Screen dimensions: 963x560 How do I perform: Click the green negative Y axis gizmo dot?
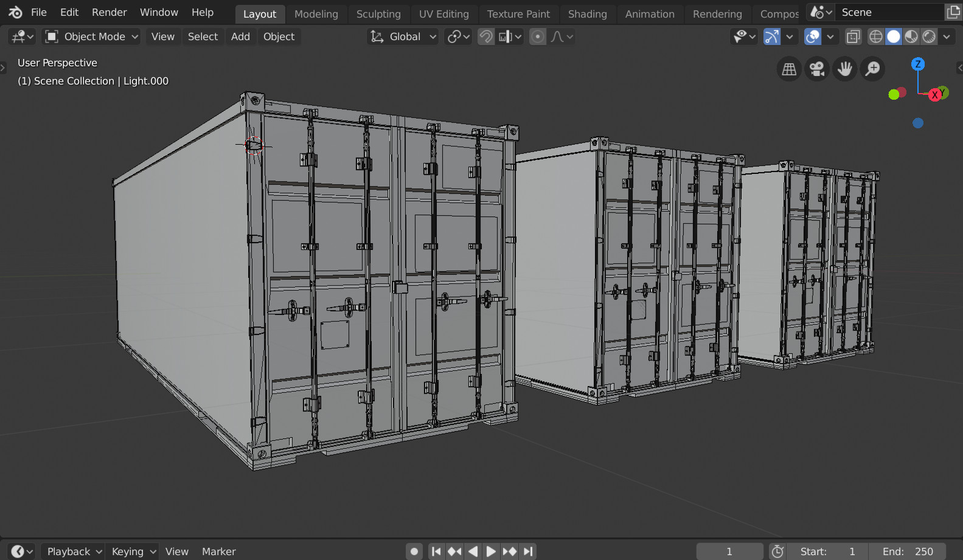[894, 94]
